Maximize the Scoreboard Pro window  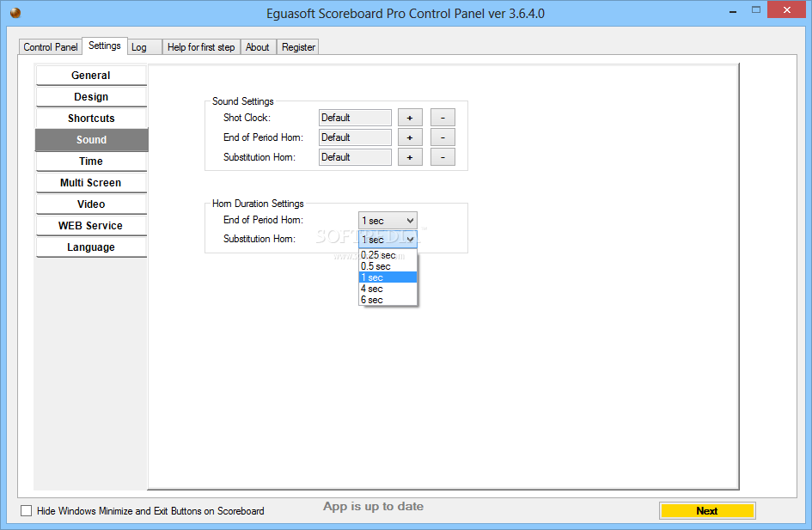click(756, 9)
